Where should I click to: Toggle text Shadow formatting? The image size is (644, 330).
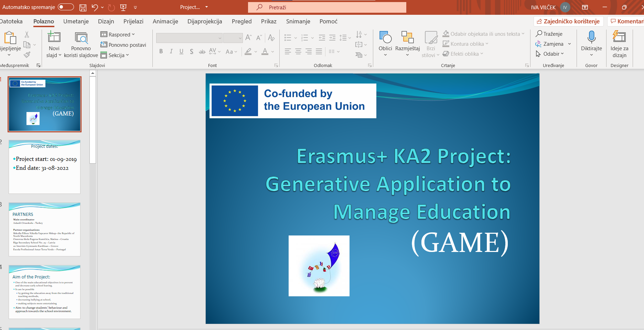(x=192, y=52)
